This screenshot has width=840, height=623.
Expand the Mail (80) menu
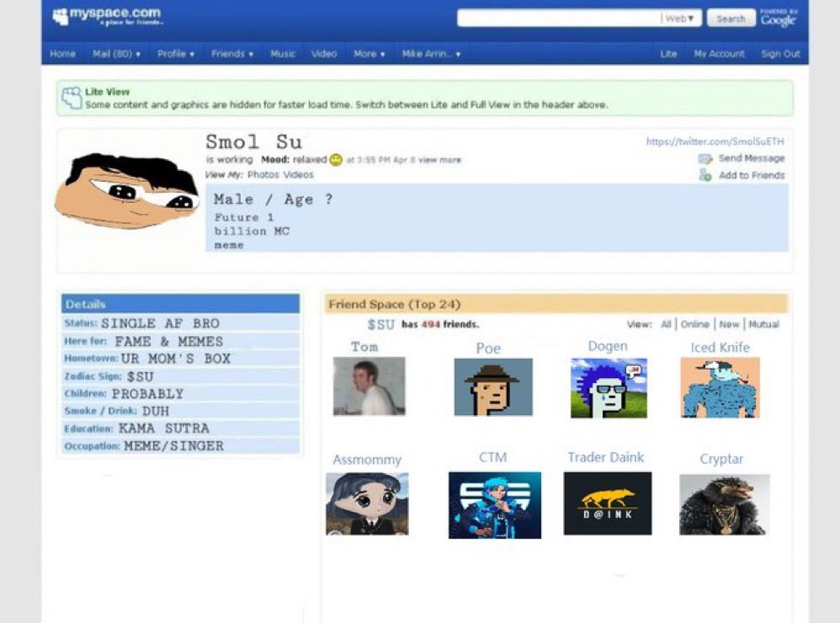[x=116, y=54]
